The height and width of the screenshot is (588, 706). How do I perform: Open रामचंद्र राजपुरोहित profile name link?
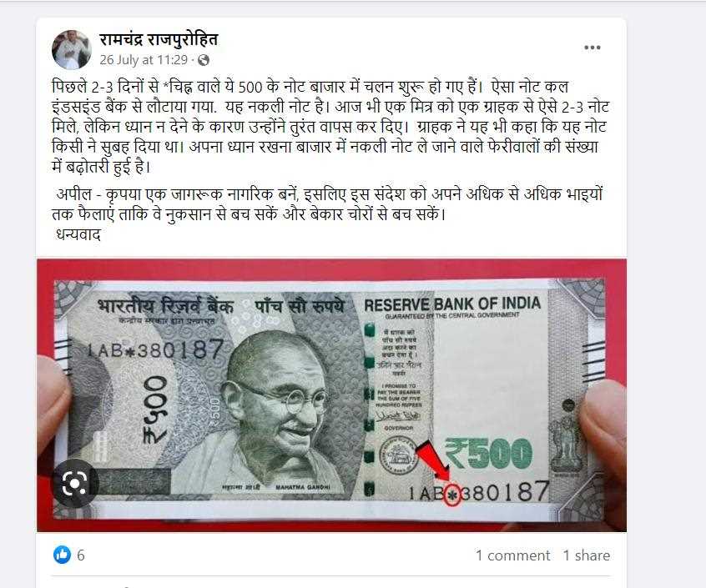coord(159,39)
